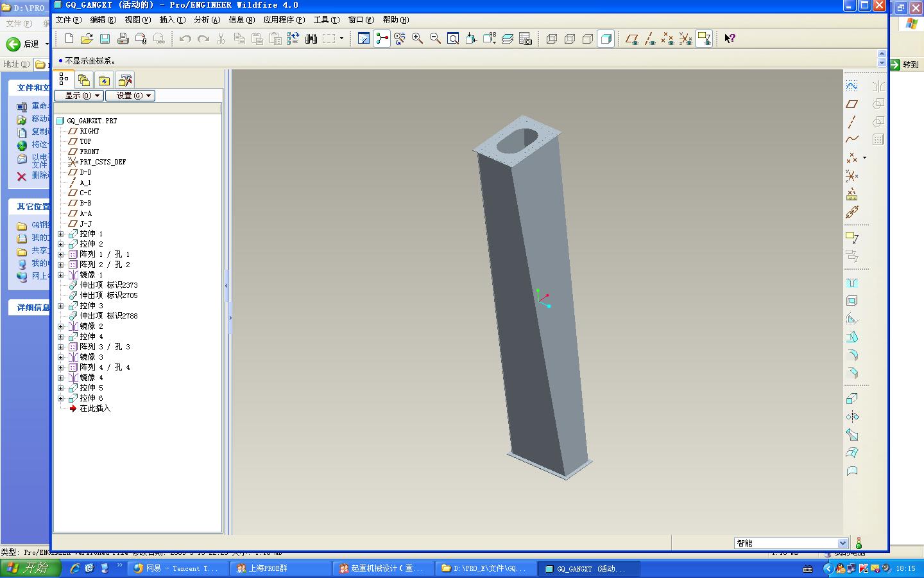
Task: Select the Round tool in right toolbar
Action: (x=852, y=355)
